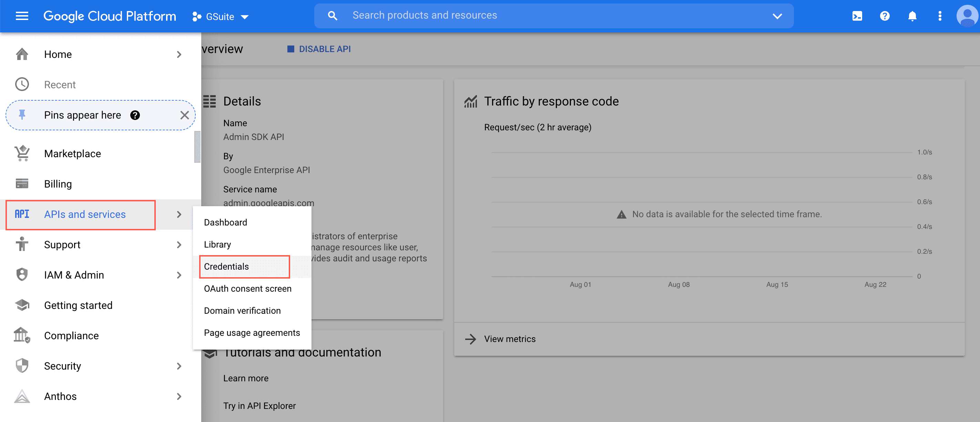Expand the search options chevron
The height and width of the screenshot is (422, 980).
(x=777, y=16)
